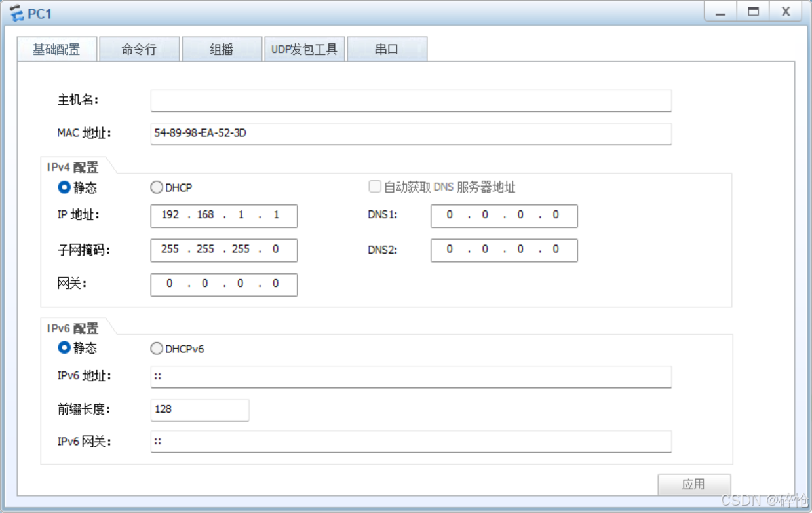The width and height of the screenshot is (812, 513).
Task: Toggle 自动获取 DNS 服务器地址 checkbox
Action: tap(375, 187)
